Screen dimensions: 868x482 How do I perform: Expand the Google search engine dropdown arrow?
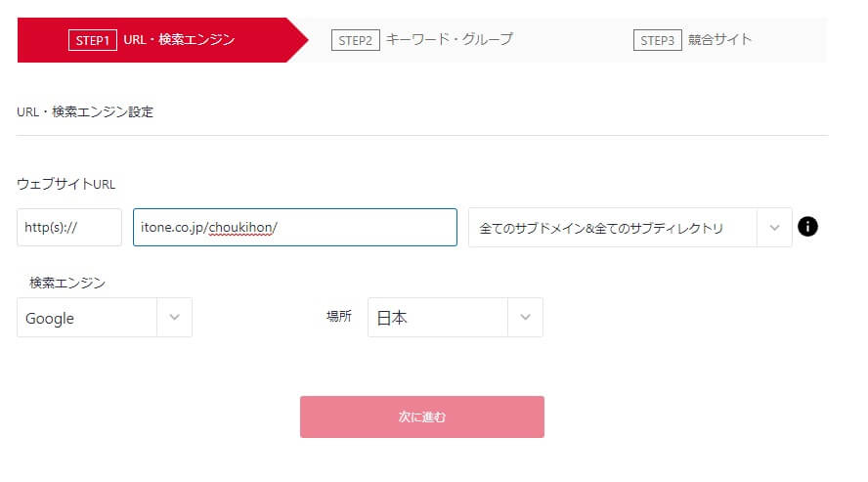(x=174, y=317)
